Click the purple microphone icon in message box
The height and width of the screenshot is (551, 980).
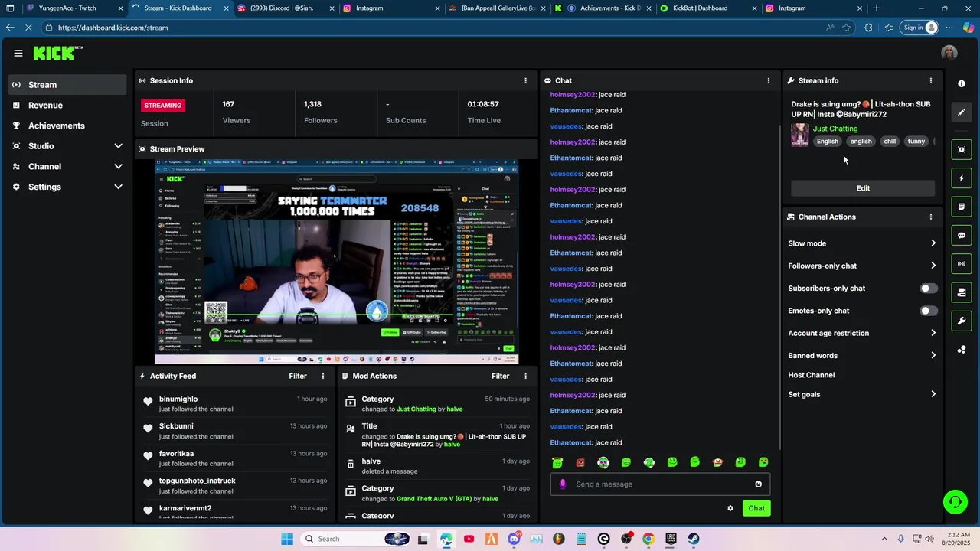563,484
